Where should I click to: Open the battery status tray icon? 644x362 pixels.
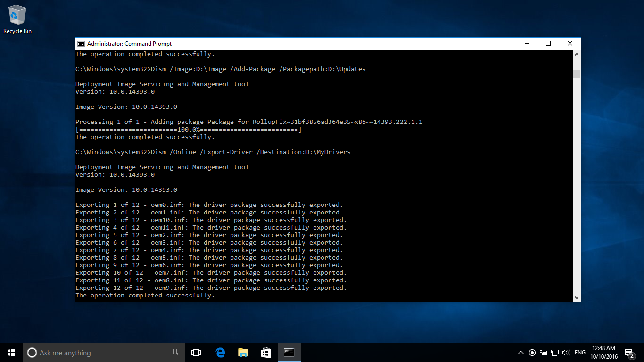point(544,353)
